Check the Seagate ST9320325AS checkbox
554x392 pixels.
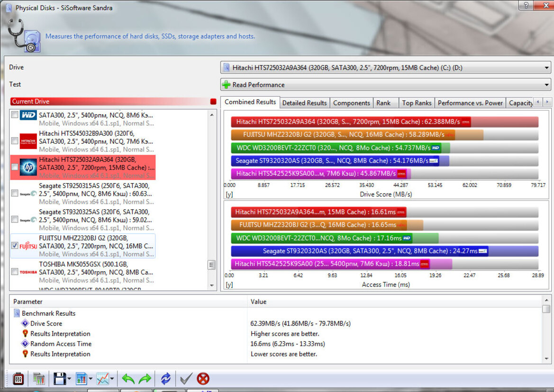pos(15,220)
